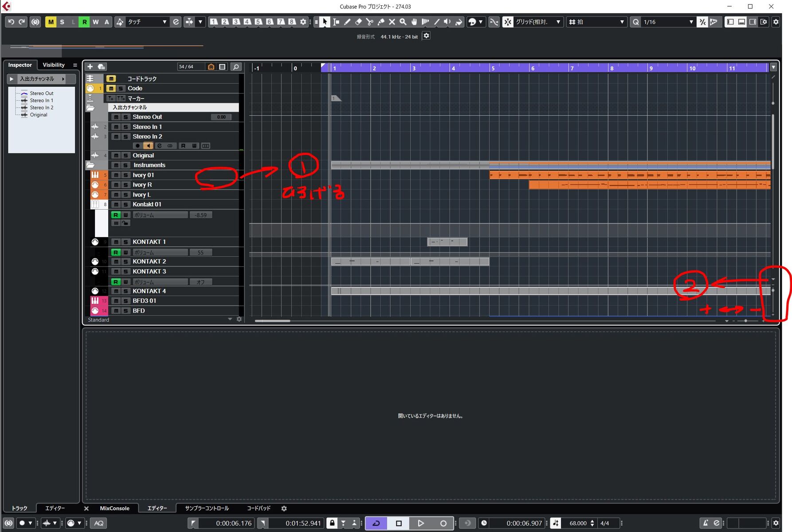
Task: Open the MixConsole tab in lower zone
Action: 114,509
